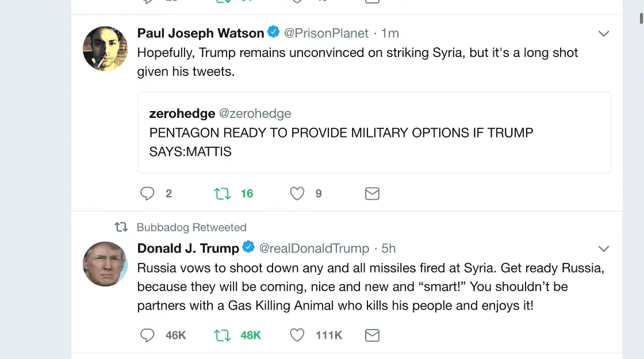Open the 5h timestamp on Trump's tweet
This screenshot has width=644, height=359.
[x=389, y=249]
